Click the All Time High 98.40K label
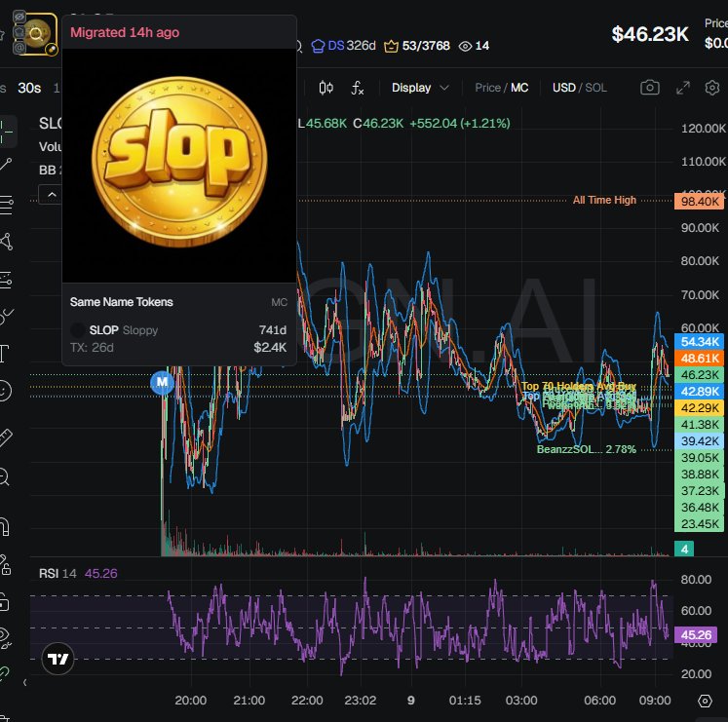 [x=699, y=201]
